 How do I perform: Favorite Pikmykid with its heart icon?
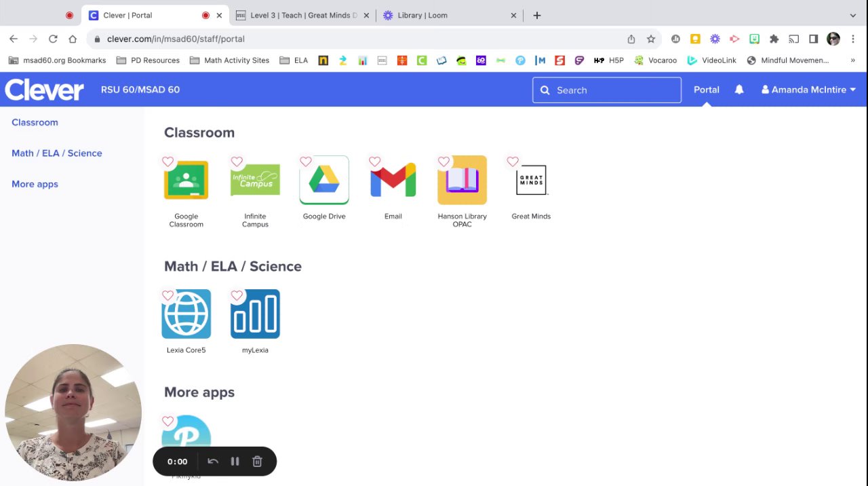[168, 421]
